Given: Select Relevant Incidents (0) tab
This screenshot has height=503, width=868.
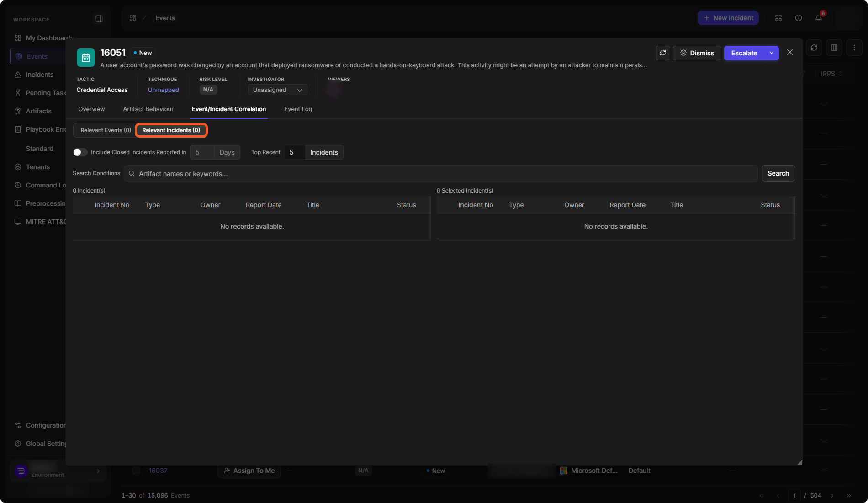Looking at the screenshot, I should [171, 130].
